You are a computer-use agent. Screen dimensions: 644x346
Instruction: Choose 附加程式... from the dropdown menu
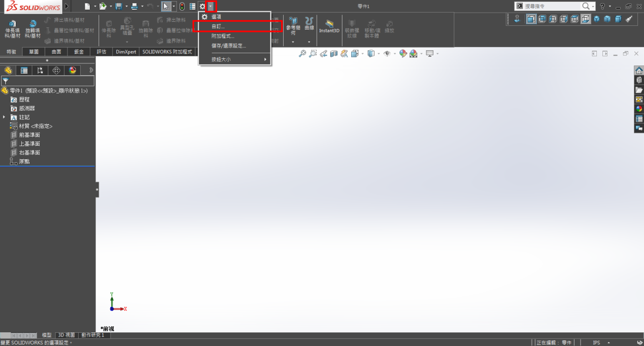234,36
